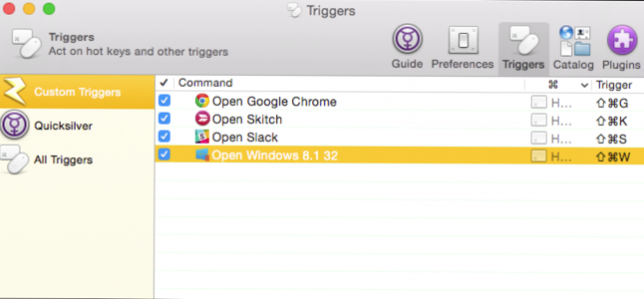Open the Catalog toolbar icon

pos(574,41)
